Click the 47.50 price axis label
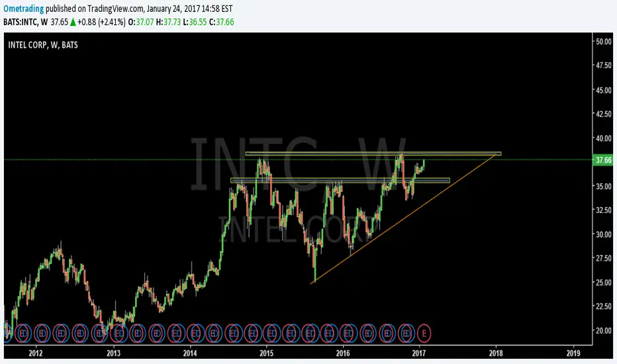Image resolution: width=617 pixels, height=364 pixels. 604,66
